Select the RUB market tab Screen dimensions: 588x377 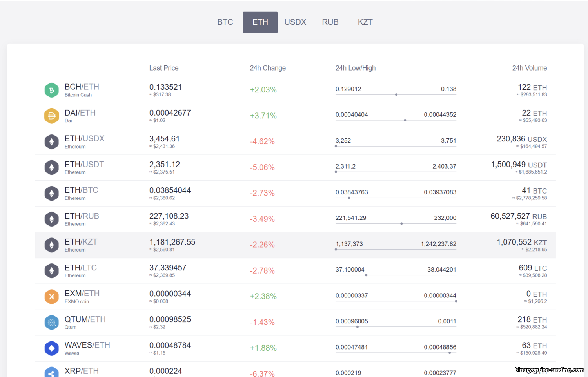[330, 22]
